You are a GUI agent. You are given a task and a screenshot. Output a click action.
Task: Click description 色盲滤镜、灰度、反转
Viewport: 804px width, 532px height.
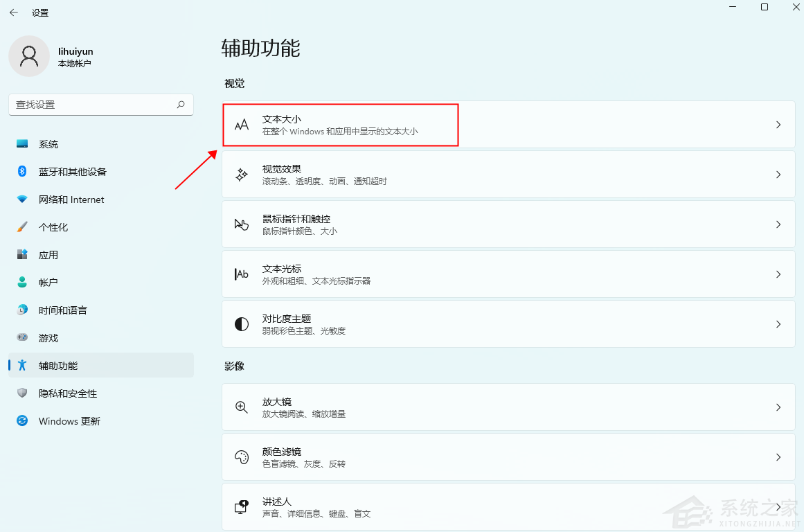[304, 464]
